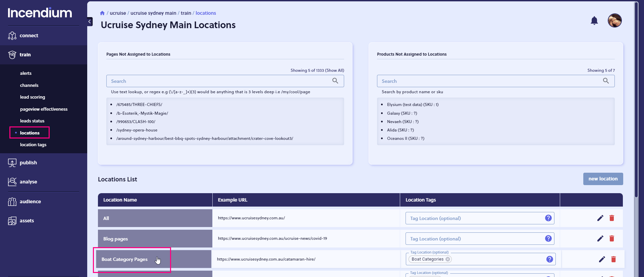This screenshot has width=644, height=277.
Task: Open the channels submenu item
Action: coord(29,86)
